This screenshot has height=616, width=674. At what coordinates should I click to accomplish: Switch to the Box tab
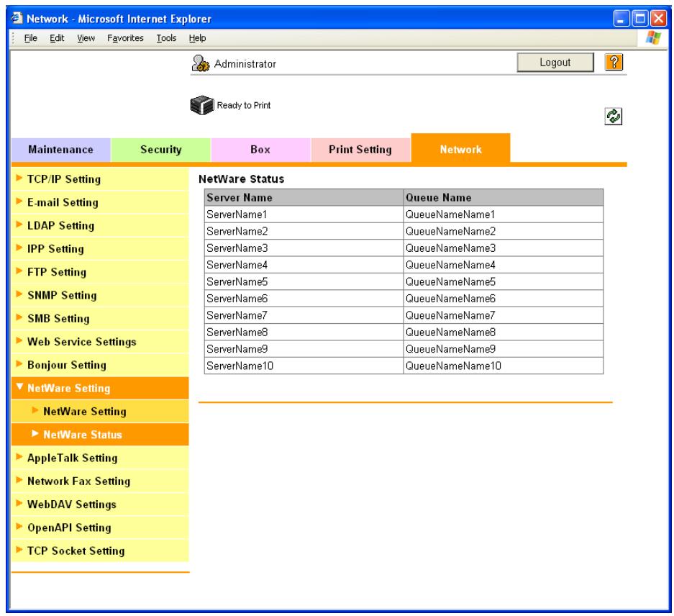[260, 150]
